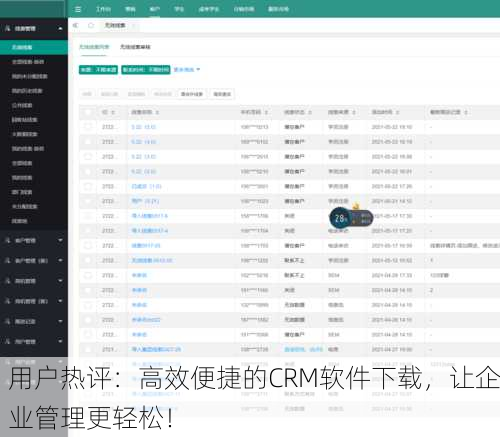Click the floating 28 speed-ball widget

pos(350,218)
